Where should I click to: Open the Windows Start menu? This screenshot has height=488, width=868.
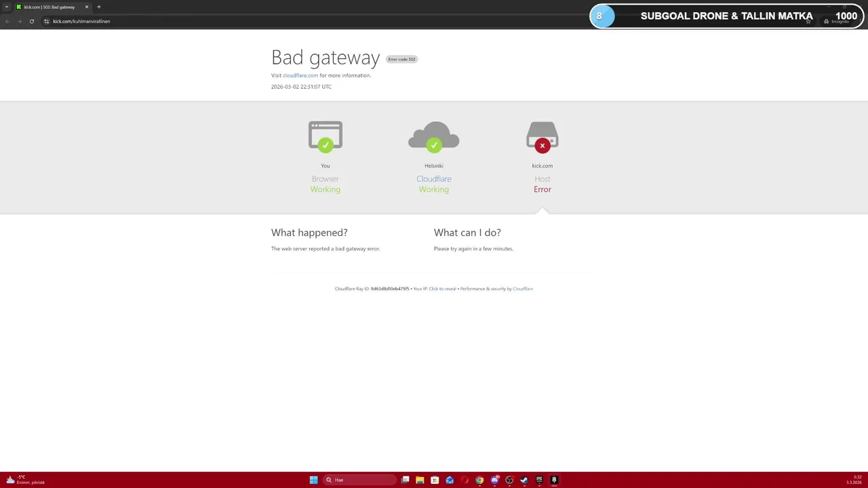pos(313,480)
